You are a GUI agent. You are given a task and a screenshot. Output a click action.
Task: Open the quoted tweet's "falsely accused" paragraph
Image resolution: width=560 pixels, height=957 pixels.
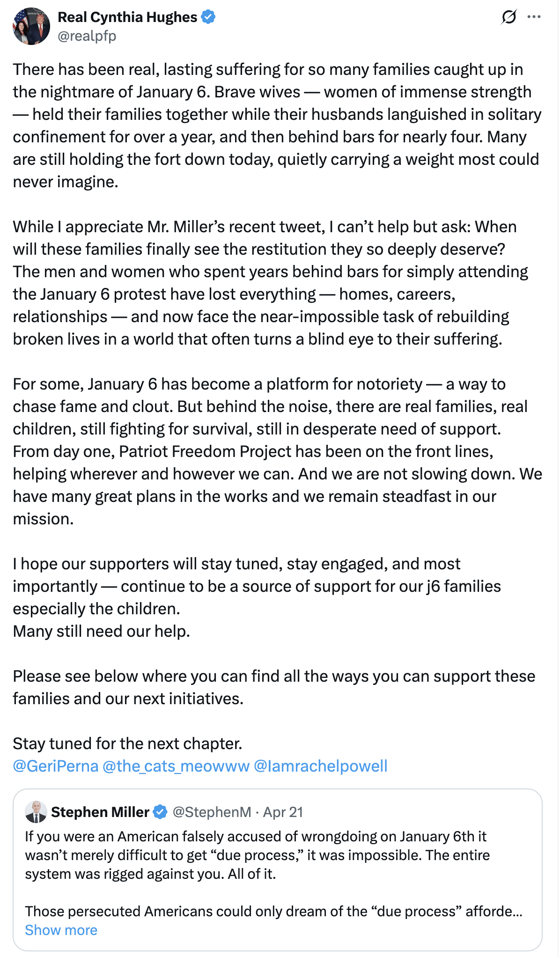(x=258, y=855)
